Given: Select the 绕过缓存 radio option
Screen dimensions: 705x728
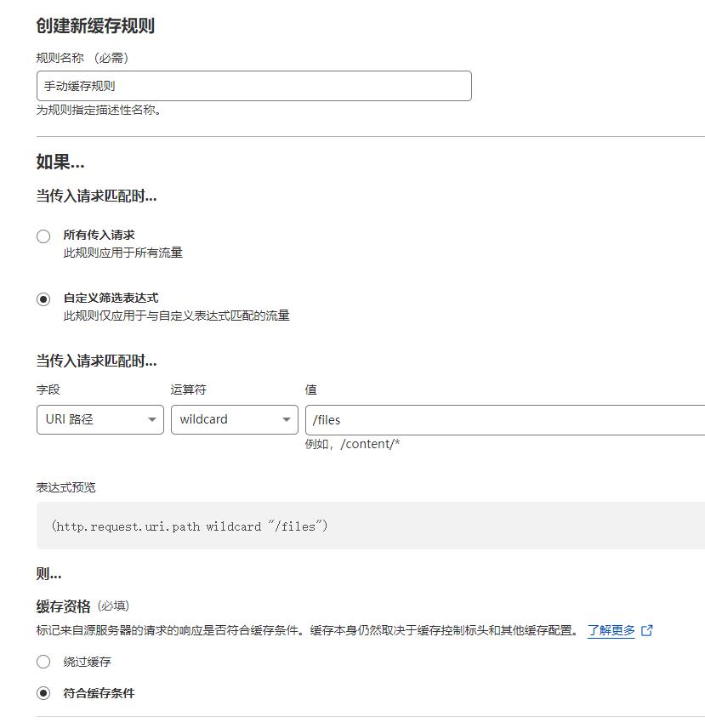Looking at the screenshot, I should [43, 662].
